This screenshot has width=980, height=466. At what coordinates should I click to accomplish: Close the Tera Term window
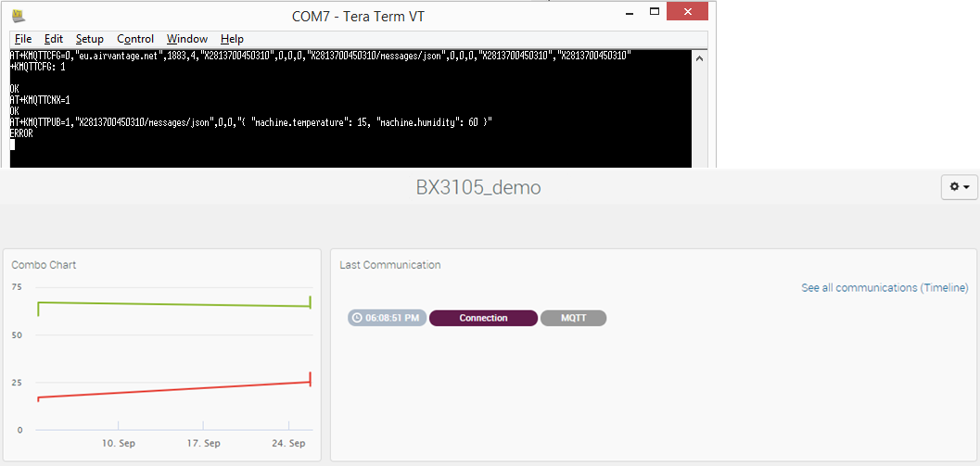(x=688, y=11)
